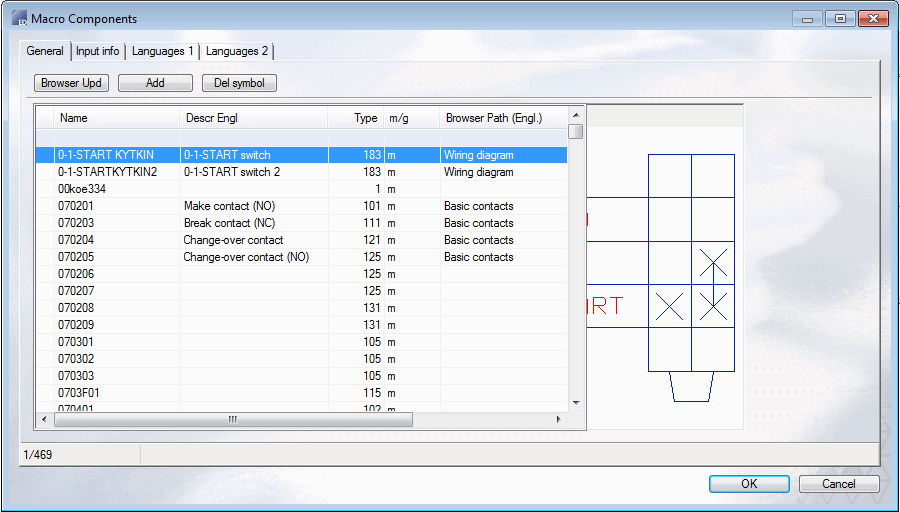Sort by the Type column header
This screenshot has width=900, height=512.
365,118
